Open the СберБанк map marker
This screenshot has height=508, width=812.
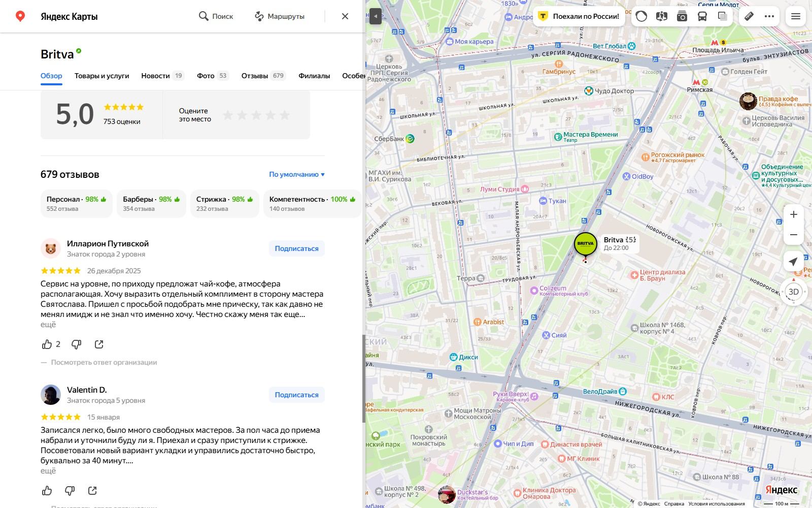tap(395, 139)
